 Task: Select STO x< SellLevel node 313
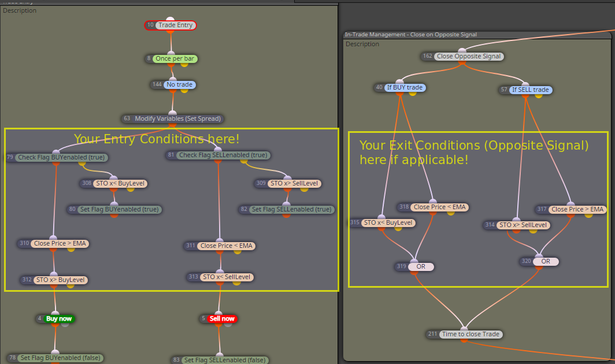(x=220, y=277)
